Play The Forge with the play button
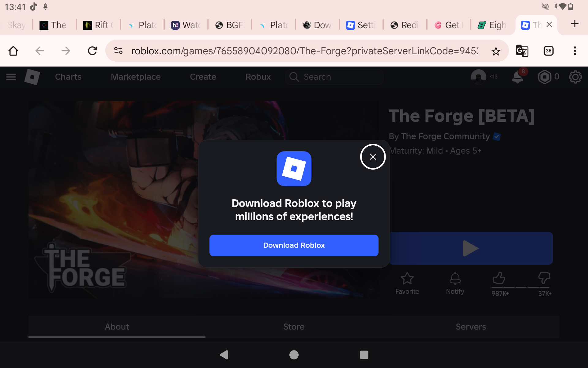588x368 pixels. [471, 248]
